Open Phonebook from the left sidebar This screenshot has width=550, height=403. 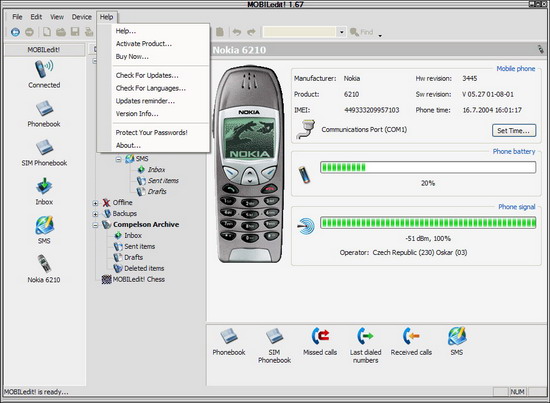point(44,108)
